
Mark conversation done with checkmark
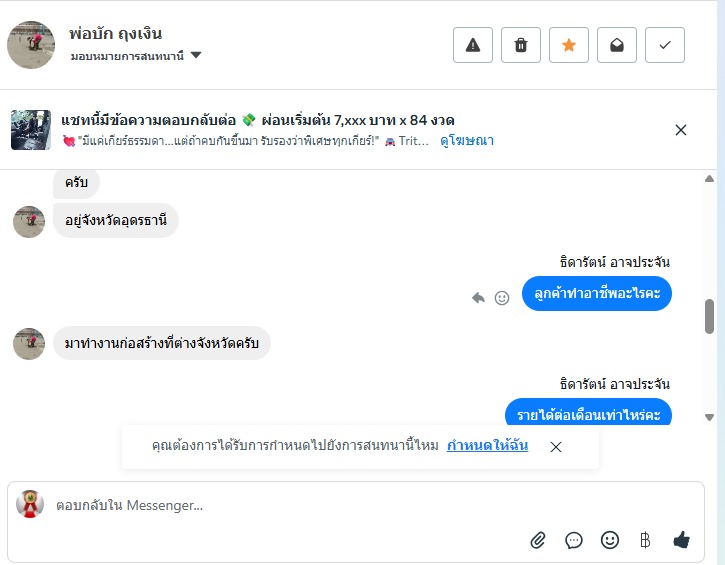(x=665, y=45)
